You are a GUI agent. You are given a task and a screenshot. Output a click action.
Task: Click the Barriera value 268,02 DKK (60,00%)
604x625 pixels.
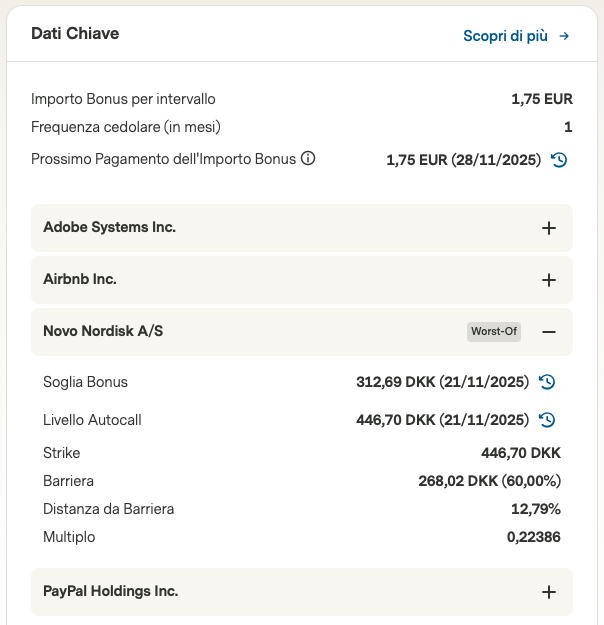489,481
